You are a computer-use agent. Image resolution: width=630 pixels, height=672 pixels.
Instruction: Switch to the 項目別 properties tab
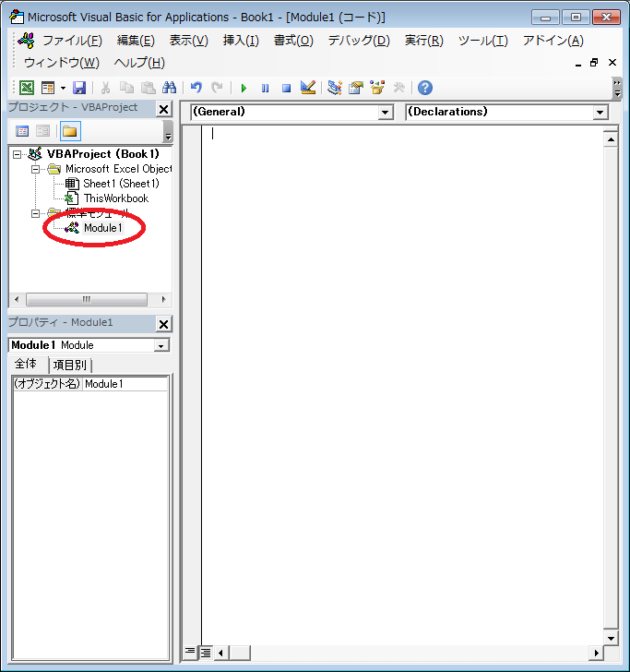pos(70,366)
